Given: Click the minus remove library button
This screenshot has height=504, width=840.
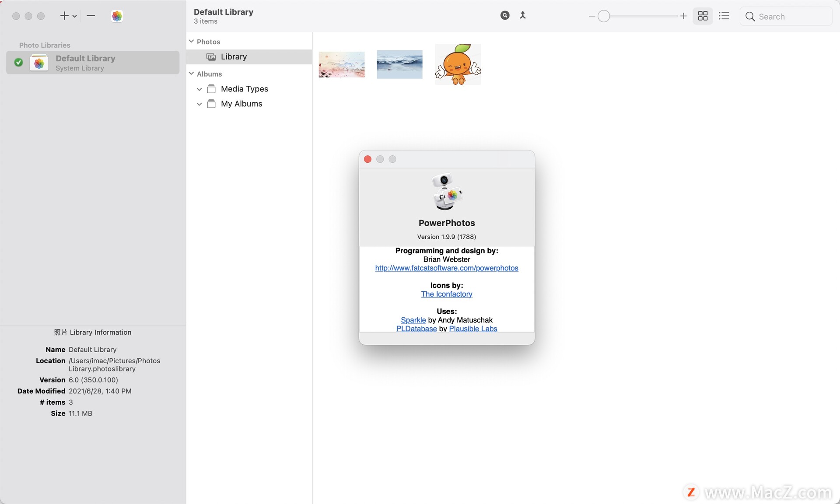Looking at the screenshot, I should (x=91, y=16).
